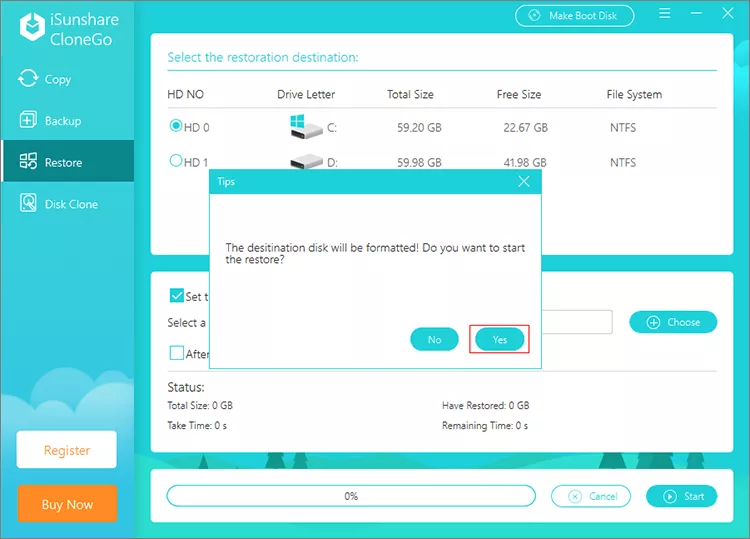Minimize the CloneGo window
Image resolution: width=750 pixels, height=539 pixels.
696,13
